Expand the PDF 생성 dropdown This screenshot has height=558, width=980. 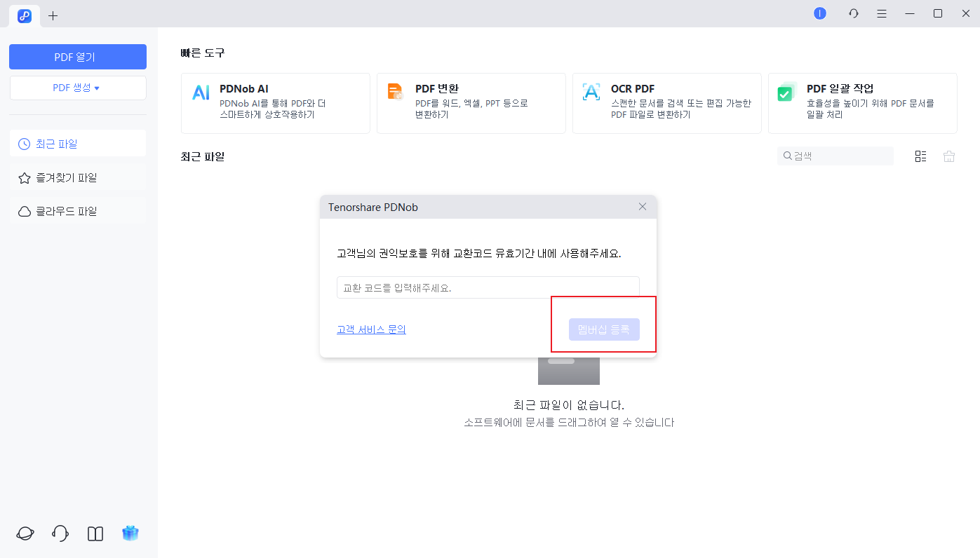[x=78, y=88]
